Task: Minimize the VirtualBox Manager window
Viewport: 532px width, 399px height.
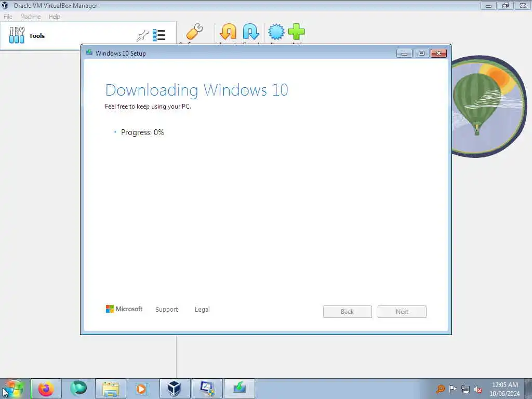Action: click(x=488, y=5)
